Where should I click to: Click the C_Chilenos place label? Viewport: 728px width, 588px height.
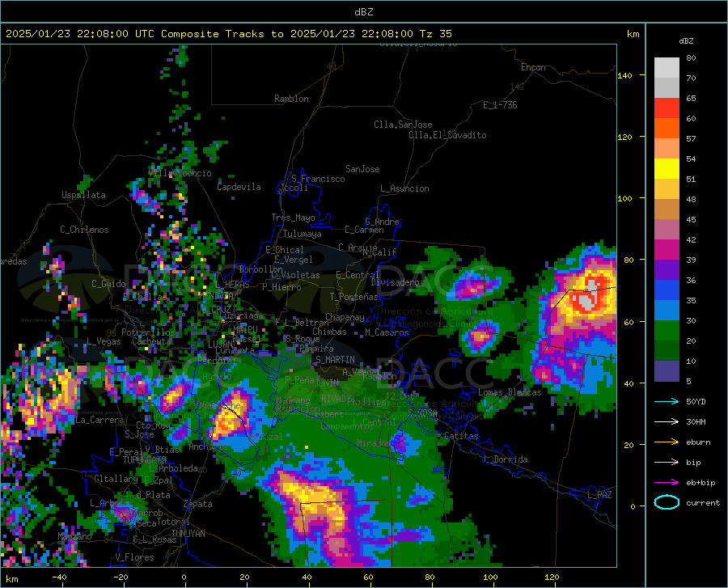click(84, 230)
